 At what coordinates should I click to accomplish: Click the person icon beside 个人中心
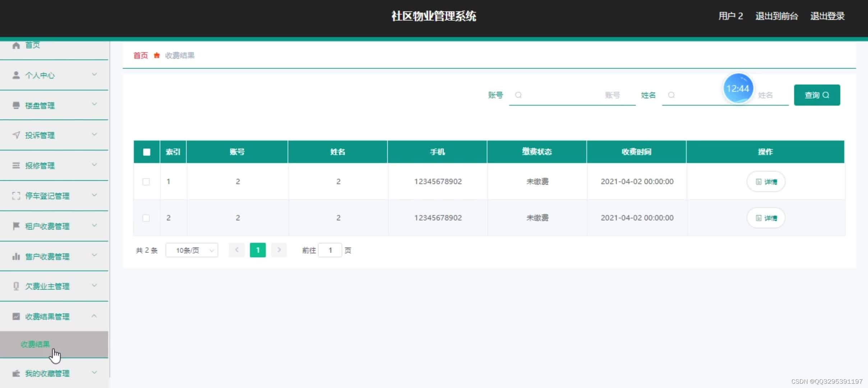(x=16, y=75)
